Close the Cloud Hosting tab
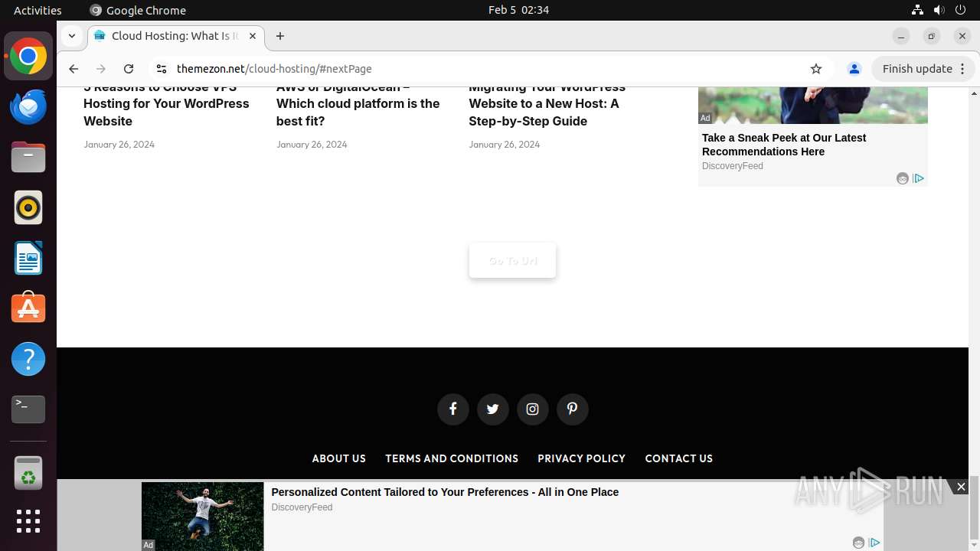The height and width of the screenshot is (551, 980). click(x=253, y=36)
